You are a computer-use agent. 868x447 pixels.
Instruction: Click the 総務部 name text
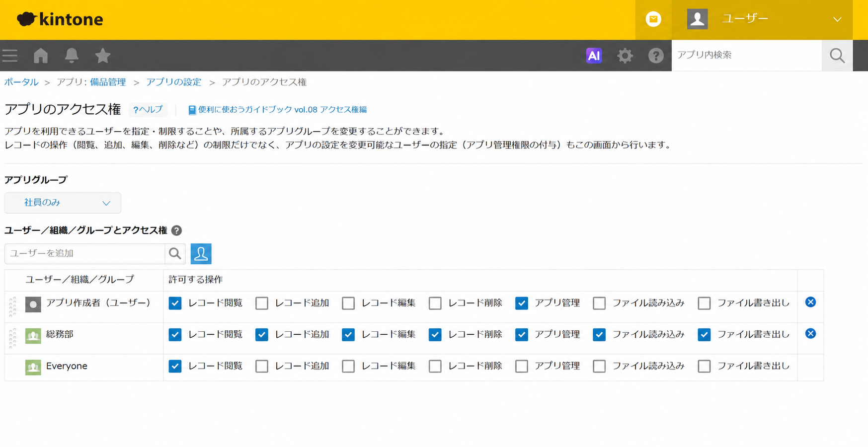tap(60, 334)
